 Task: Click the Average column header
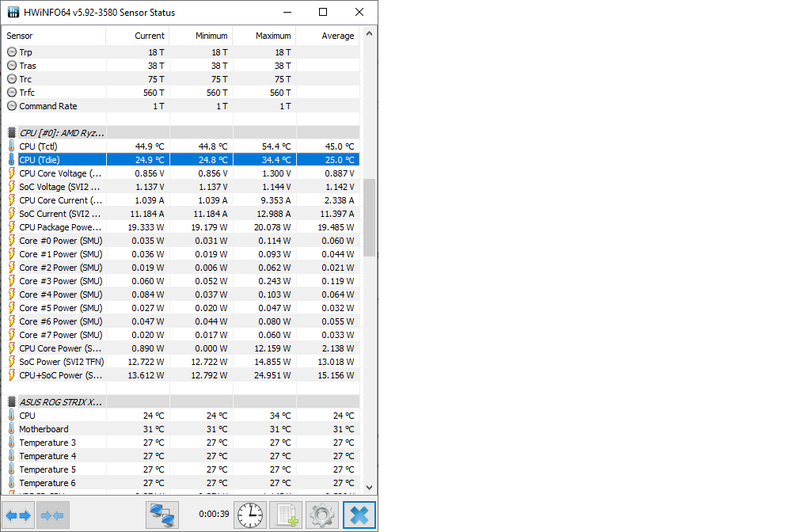328,36
